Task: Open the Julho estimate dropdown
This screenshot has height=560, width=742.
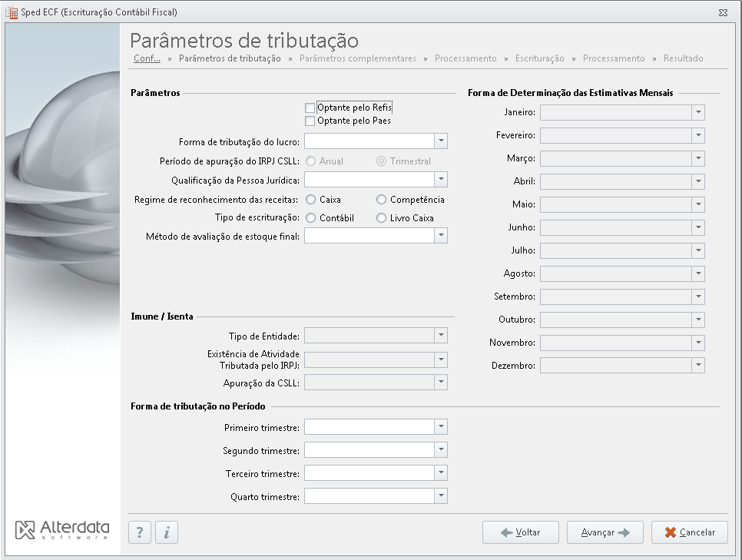Action: (x=698, y=251)
